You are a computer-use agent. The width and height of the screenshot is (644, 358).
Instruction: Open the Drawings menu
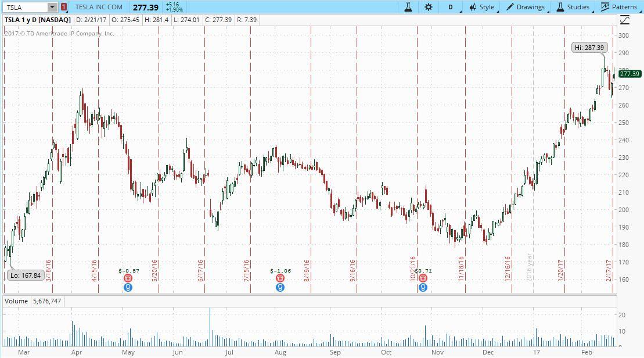click(x=526, y=7)
